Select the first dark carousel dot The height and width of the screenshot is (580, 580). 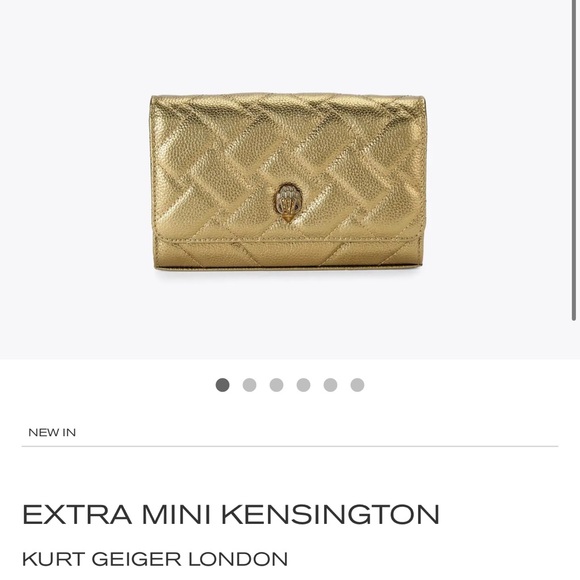(222, 385)
